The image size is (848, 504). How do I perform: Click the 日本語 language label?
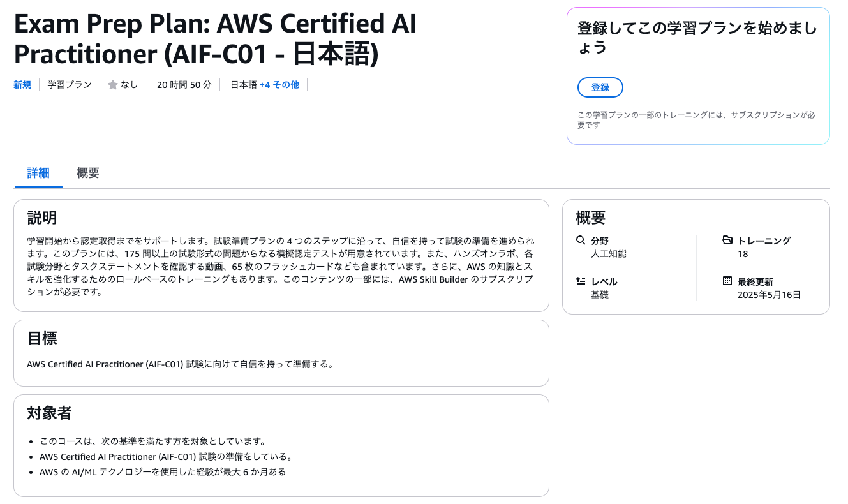243,85
